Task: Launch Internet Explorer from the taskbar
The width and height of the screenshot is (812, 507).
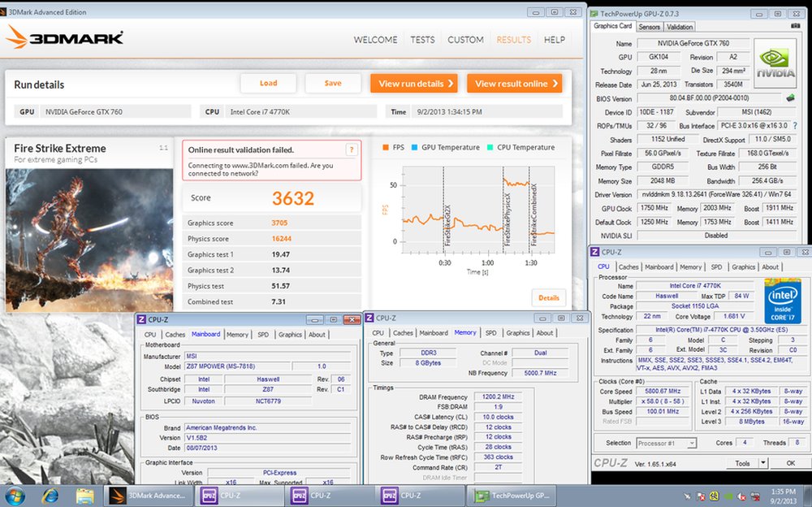Action: 50,496
